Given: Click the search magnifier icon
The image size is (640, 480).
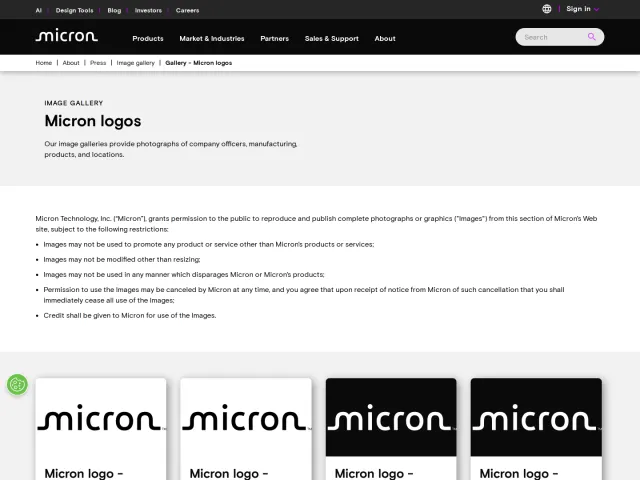Looking at the screenshot, I should pos(591,37).
